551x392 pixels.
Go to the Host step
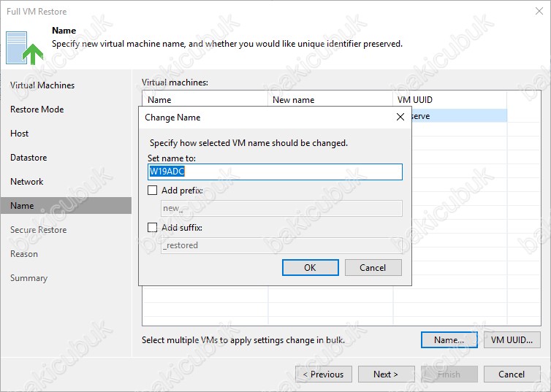[x=19, y=134]
